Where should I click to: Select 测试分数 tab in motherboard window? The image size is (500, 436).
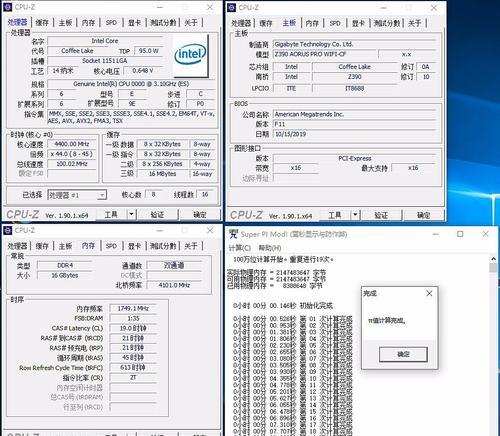point(387,23)
